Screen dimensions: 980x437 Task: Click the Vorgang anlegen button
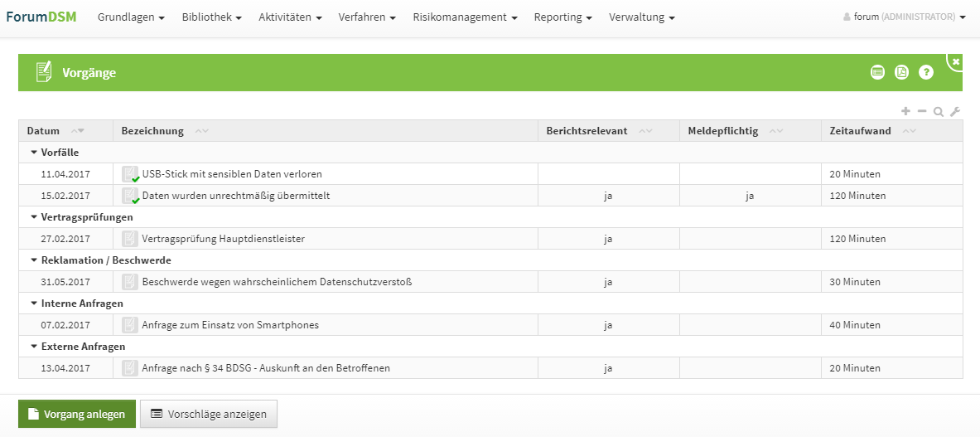[77, 414]
